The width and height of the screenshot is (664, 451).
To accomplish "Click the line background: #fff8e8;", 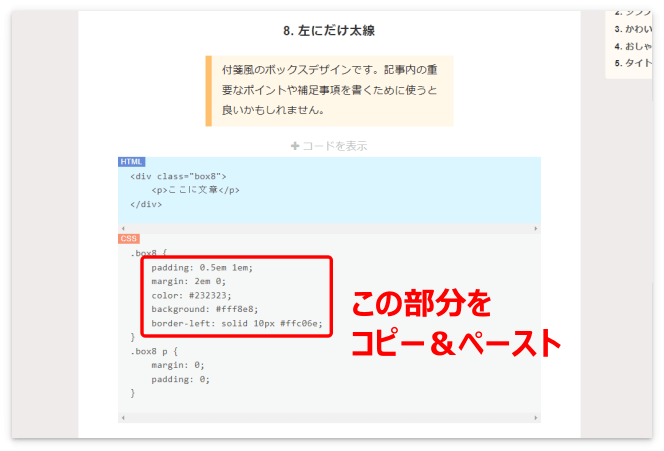I will [205, 310].
